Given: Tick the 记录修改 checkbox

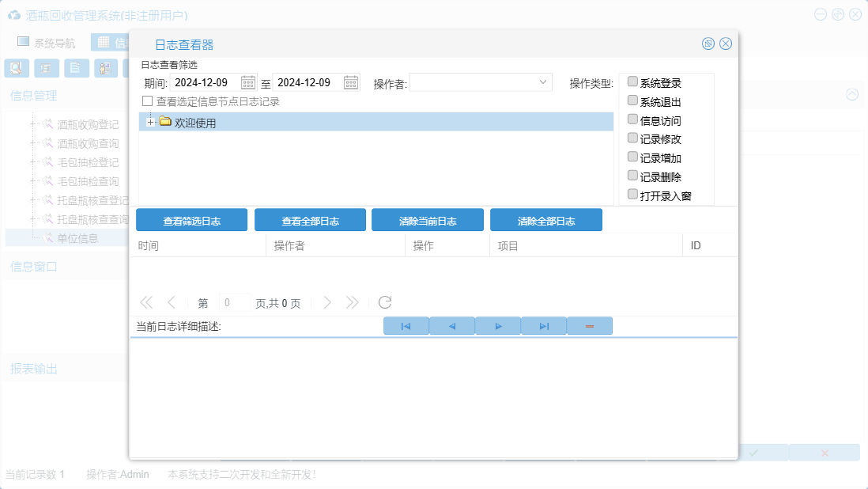Looking at the screenshot, I should 632,138.
